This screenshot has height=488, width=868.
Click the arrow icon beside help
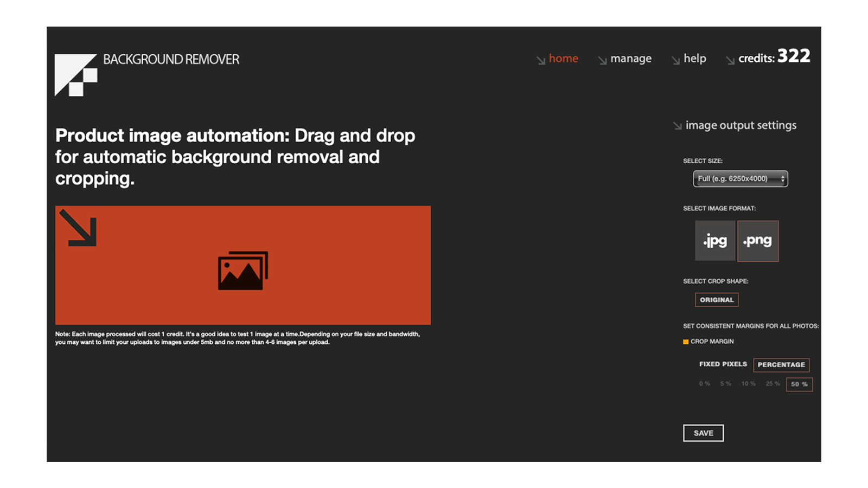[x=675, y=60]
